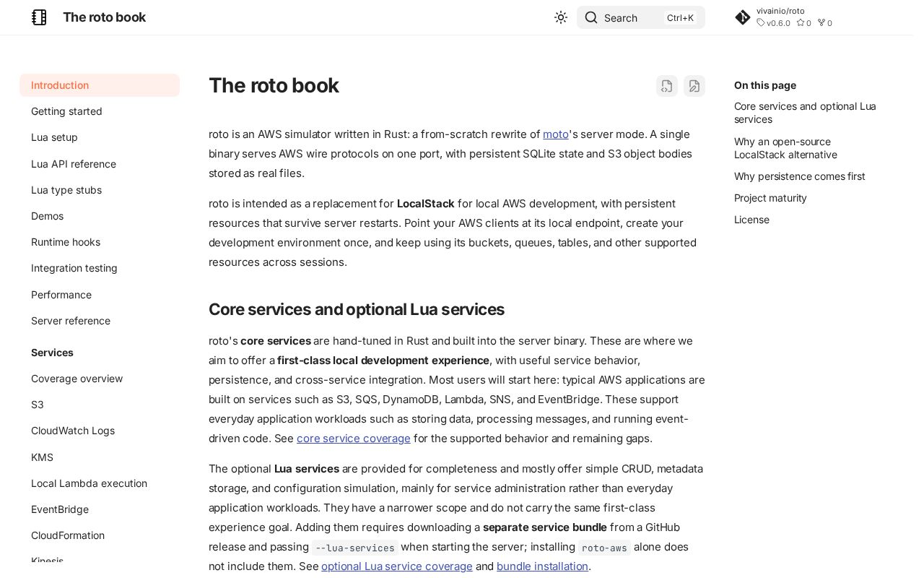The height and width of the screenshot is (578, 924).
Task: Click the git repository diamond icon
Action: (743, 17)
